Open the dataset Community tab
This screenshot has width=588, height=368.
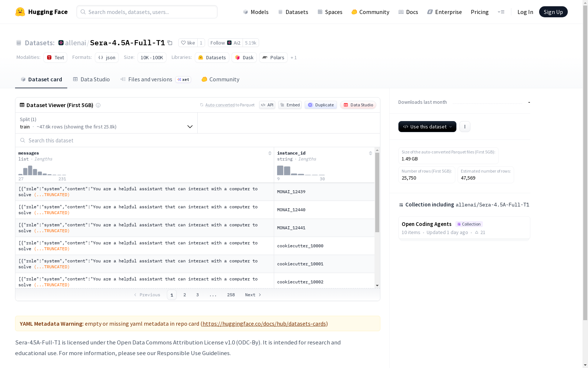(x=220, y=79)
